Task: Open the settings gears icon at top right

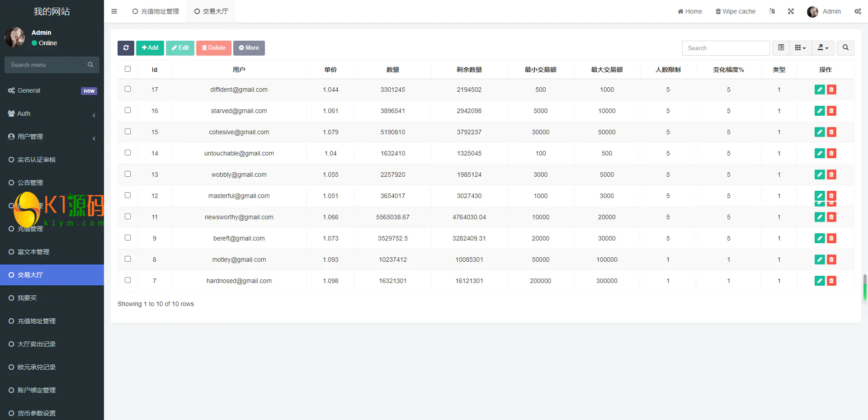Action: click(x=858, y=11)
